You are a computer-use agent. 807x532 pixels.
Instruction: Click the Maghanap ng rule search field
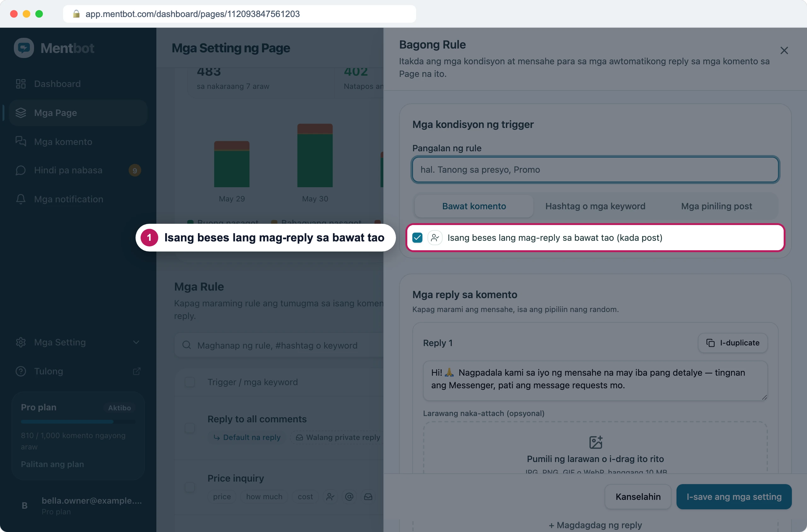point(279,345)
